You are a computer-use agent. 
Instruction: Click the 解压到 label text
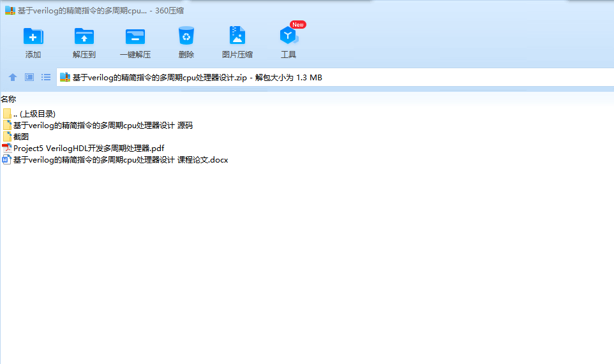pos(84,55)
